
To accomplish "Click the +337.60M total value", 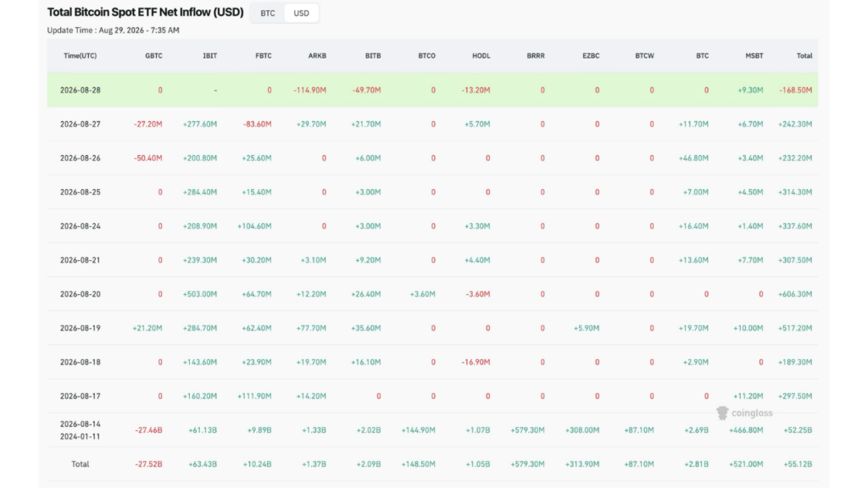I will pyautogui.click(x=795, y=226).
